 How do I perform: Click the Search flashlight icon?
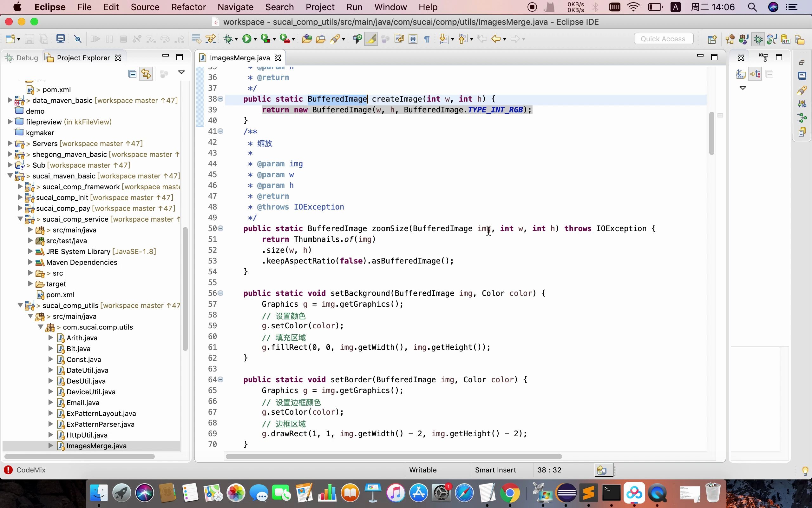pos(335,39)
